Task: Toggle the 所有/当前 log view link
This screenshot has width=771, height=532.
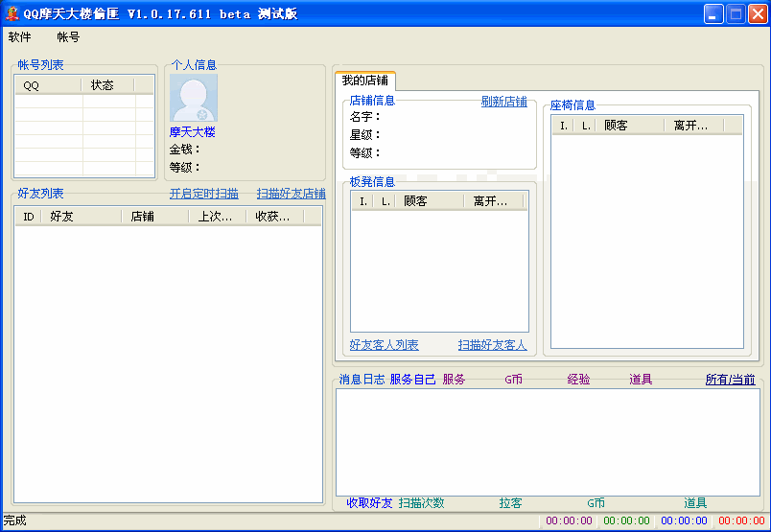Action: [x=730, y=380]
